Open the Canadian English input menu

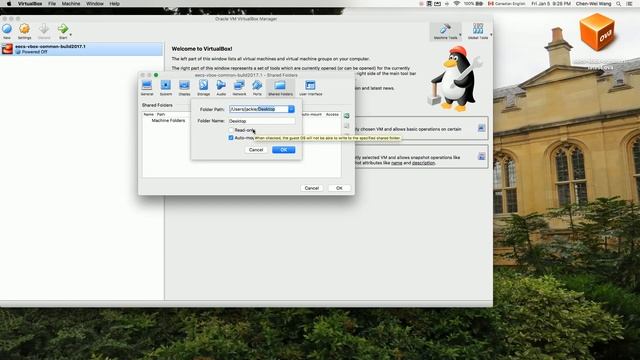tap(507, 4)
